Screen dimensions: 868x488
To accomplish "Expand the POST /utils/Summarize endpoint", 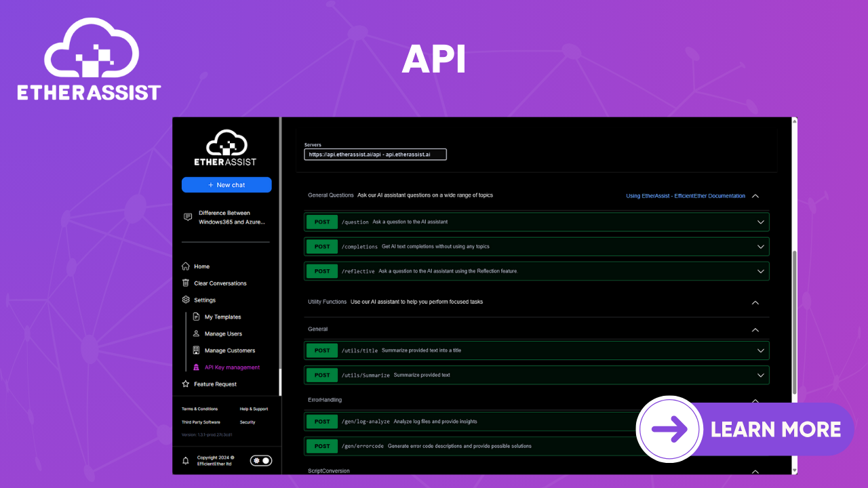I will pos(536,375).
